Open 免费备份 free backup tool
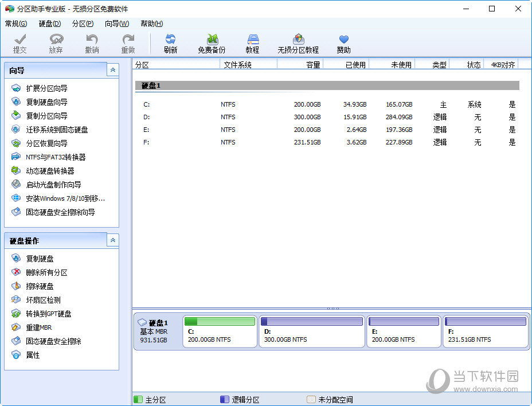Viewport: 532px width, 406px height. (x=212, y=40)
